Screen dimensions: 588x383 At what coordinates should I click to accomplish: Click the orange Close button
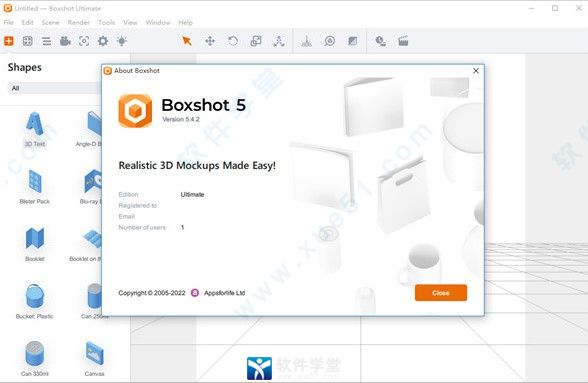pyautogui.click(x=441, y=293)
